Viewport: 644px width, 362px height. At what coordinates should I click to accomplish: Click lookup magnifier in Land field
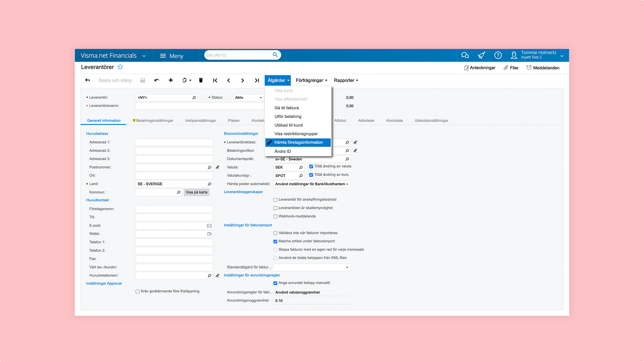209,184
